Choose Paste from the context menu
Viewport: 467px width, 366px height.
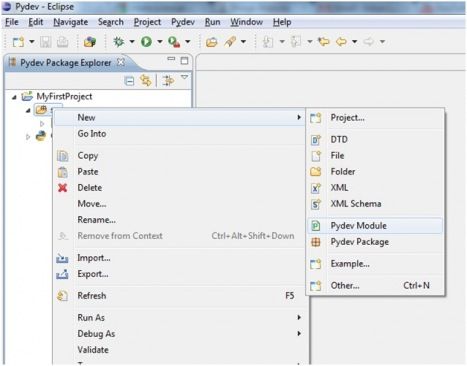[179, 172]
